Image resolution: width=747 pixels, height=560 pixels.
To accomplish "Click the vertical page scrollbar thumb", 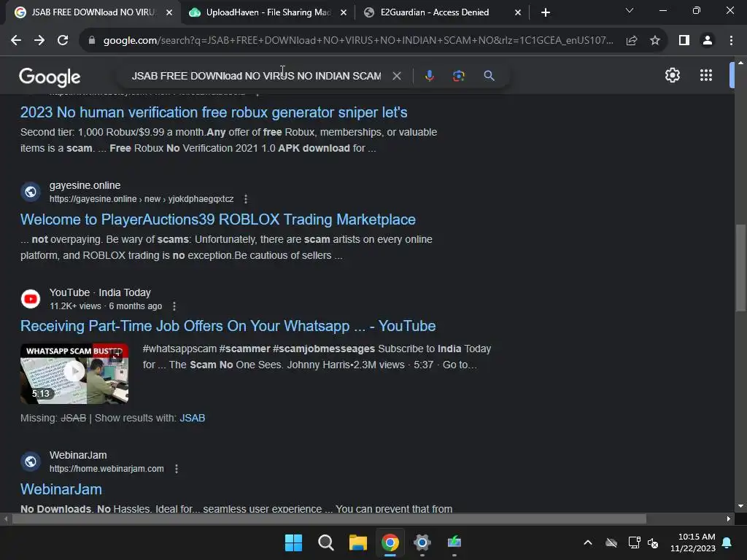I will (x=740, y=267).
